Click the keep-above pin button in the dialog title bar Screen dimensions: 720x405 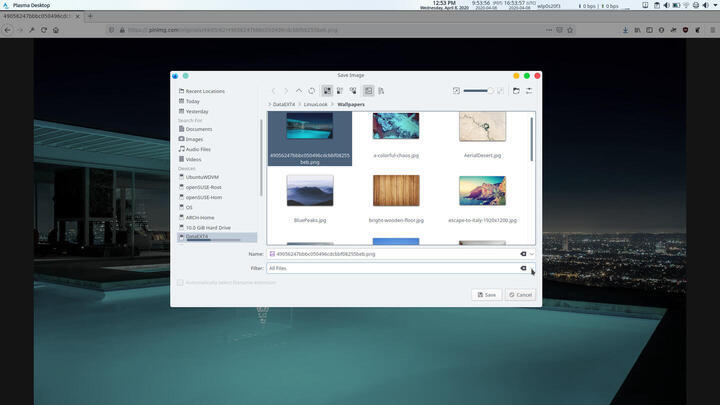[186, 76]
